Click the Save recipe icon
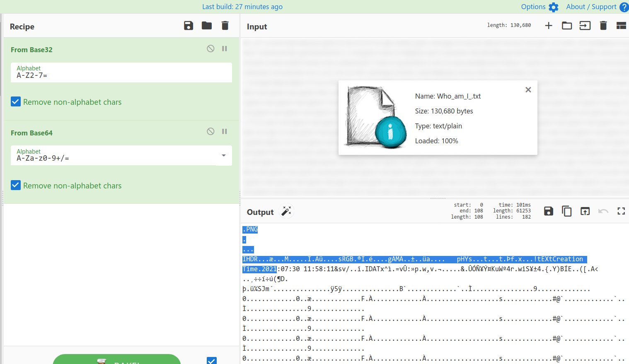 point(189,26)
